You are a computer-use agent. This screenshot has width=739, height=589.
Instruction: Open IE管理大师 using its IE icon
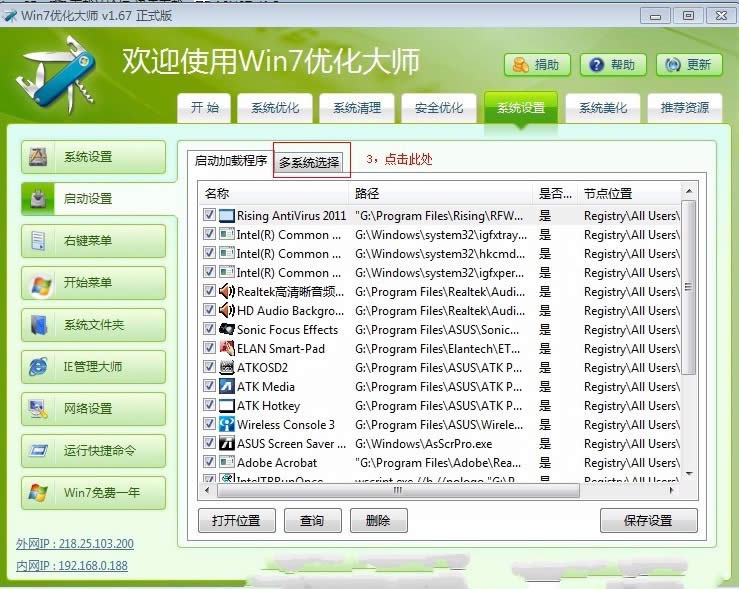click(x=39, y=367)
